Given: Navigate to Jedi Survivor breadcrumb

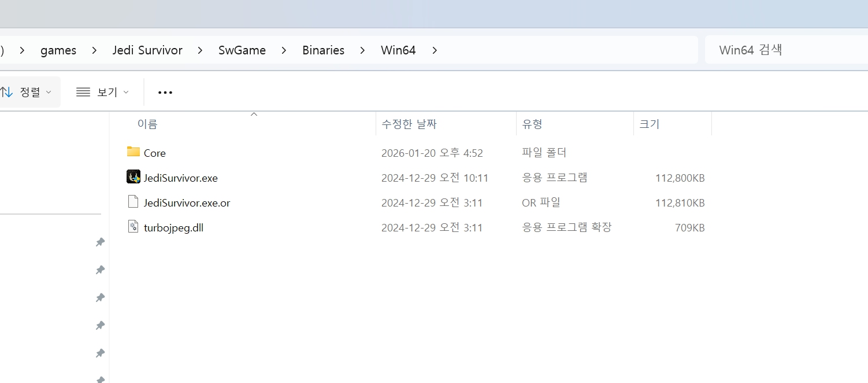Looking at the screenshot, I should click(147, 50).
